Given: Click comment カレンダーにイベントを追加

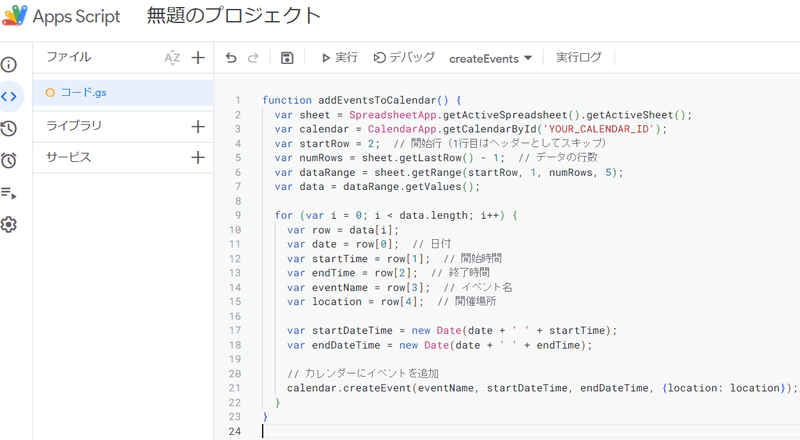Looking at the screenshot, I should coord(363,374).
